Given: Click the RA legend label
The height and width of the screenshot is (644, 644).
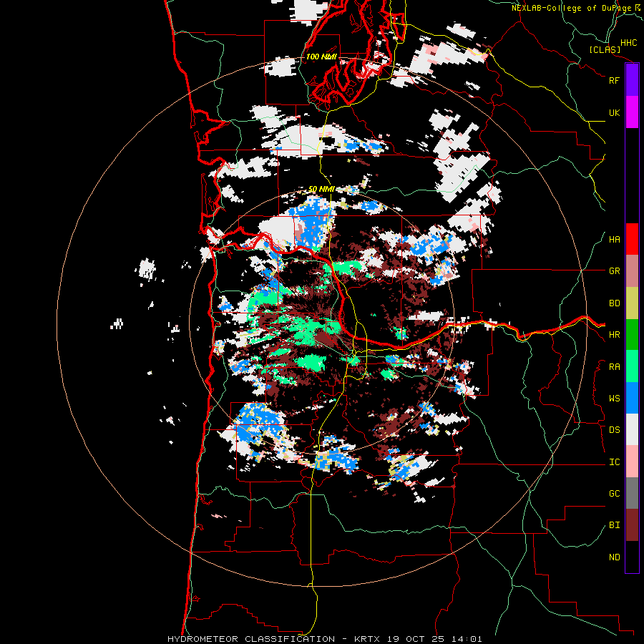Looking at the screenshot, I should (x=614, y=367).
